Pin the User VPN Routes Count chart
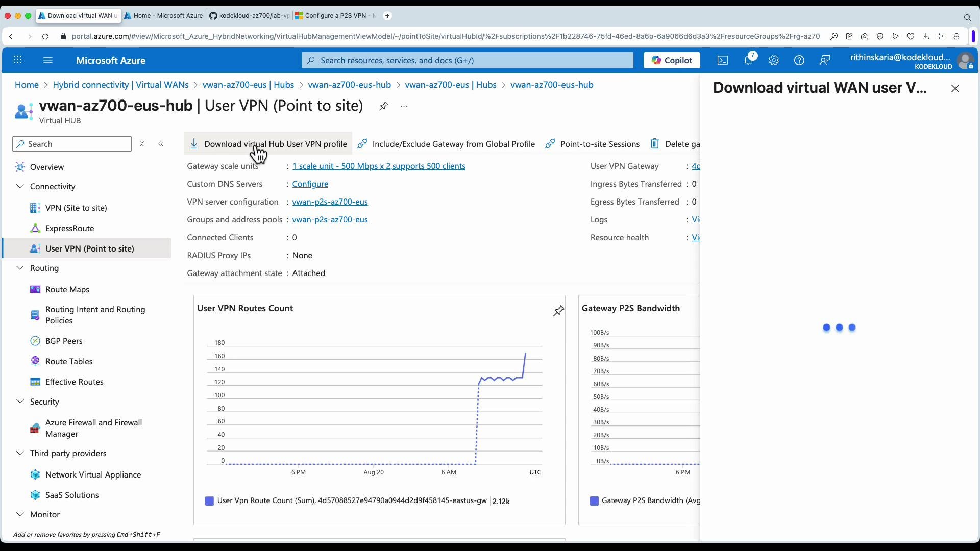The width and height of the screenshot is (980, 551). coord(558,311)
